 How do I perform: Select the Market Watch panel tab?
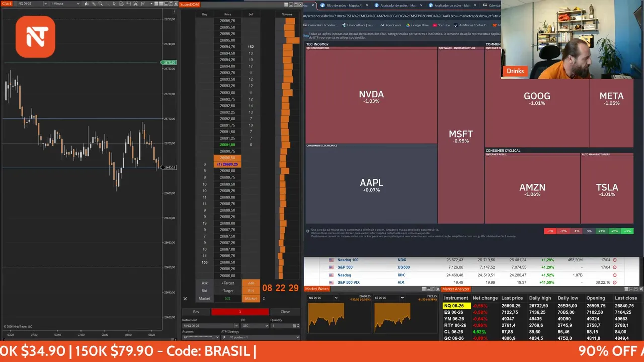(x=317, y=289)
